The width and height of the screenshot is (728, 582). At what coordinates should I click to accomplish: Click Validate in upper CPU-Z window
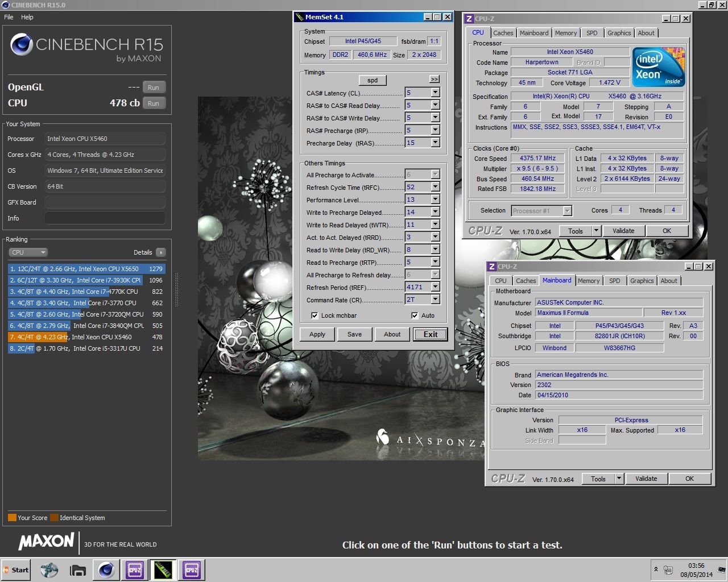(x=623, y=231)
